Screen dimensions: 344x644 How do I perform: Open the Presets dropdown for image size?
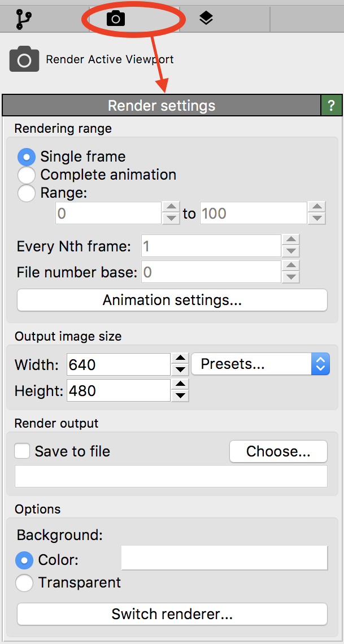(260, 364)
